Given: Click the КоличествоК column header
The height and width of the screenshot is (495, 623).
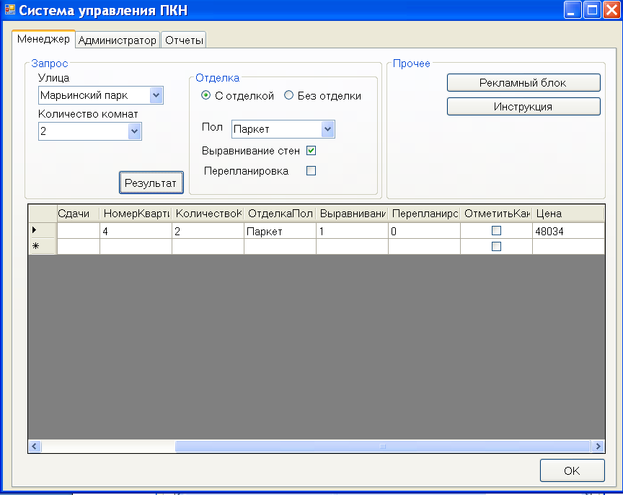Looking at the screenshot, I should pos(208,214).
